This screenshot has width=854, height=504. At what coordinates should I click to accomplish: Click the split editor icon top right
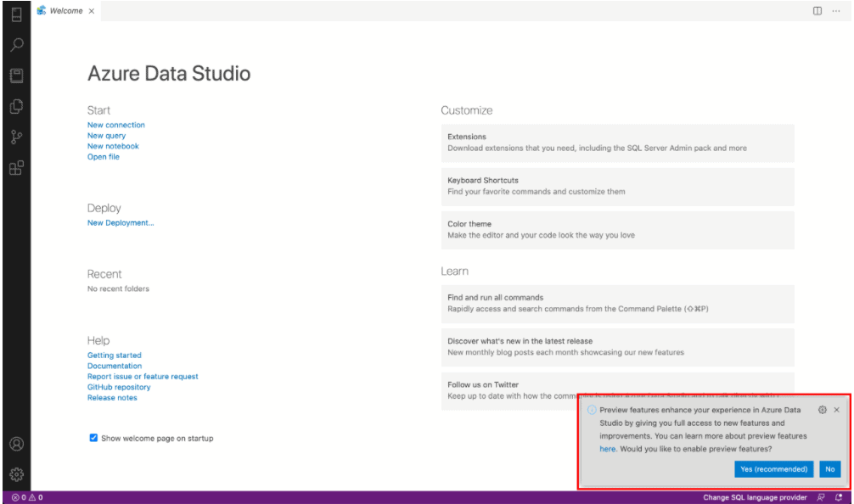816,11
